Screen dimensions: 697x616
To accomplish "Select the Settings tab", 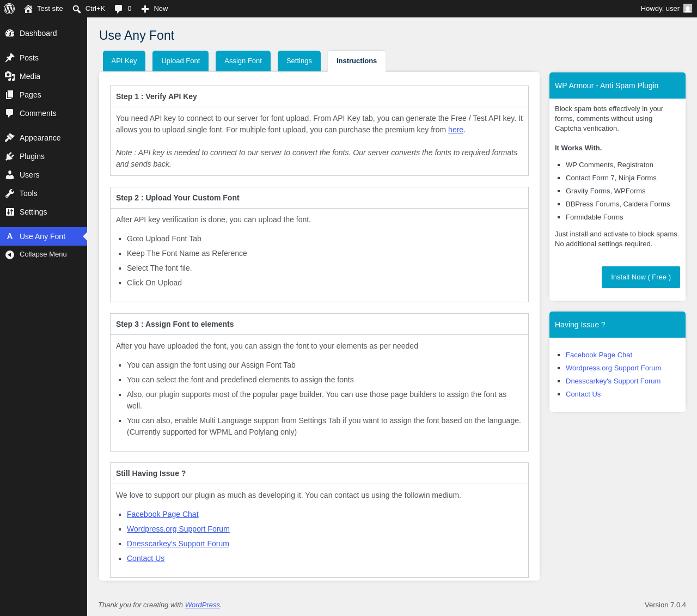I will [299, 61].
